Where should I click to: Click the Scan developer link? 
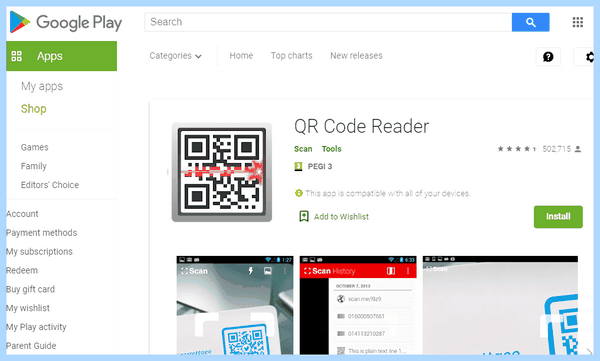(303, 149)
